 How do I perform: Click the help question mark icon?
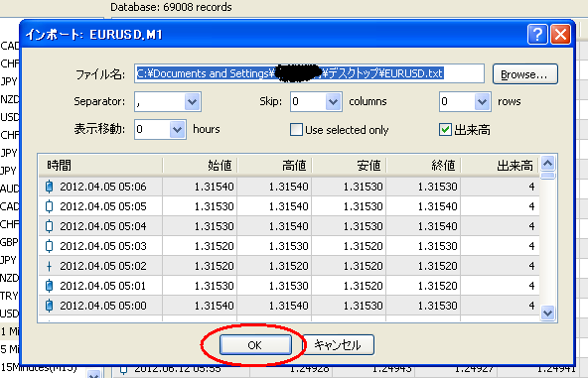click(537, 35)
